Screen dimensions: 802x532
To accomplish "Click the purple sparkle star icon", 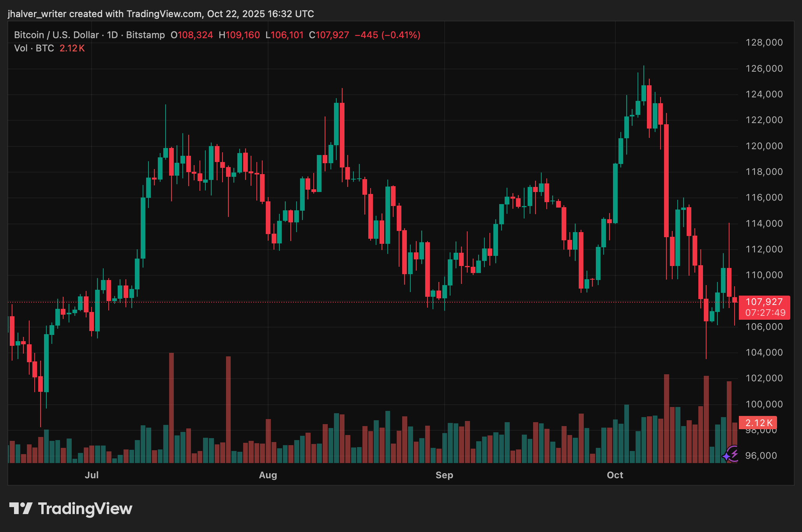I will click(x=727, y=456).
